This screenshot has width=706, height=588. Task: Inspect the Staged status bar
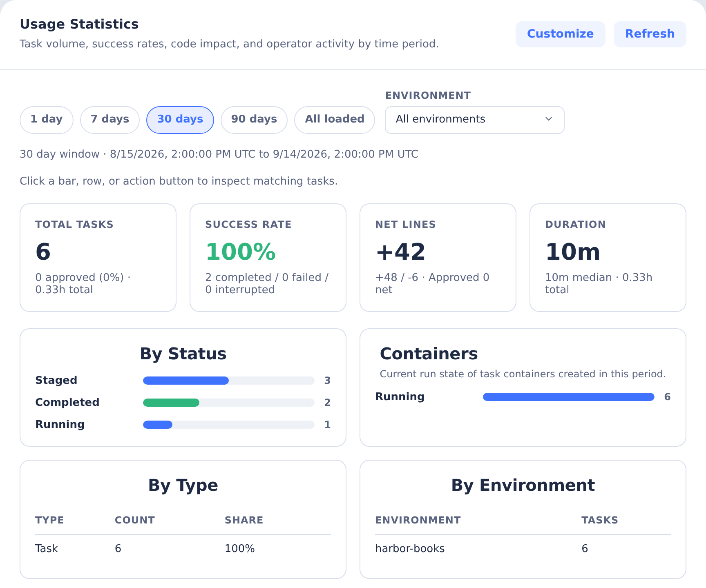tap(229, 381)
